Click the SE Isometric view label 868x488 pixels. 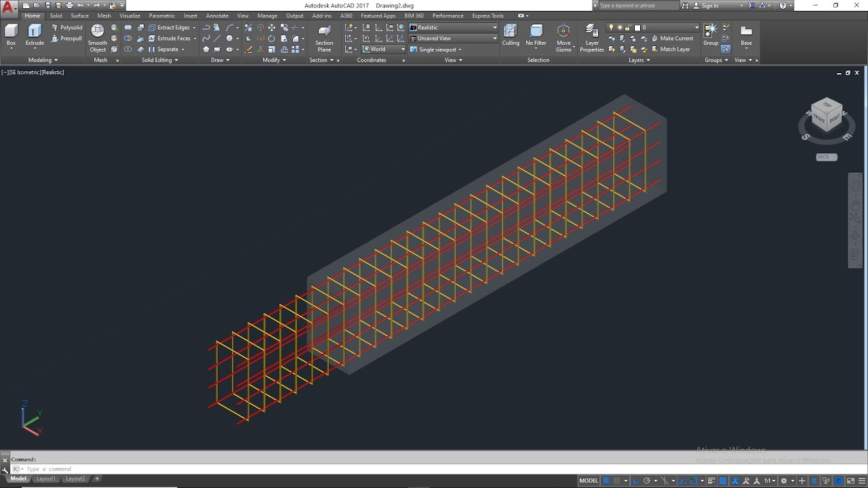pos(24,72)
